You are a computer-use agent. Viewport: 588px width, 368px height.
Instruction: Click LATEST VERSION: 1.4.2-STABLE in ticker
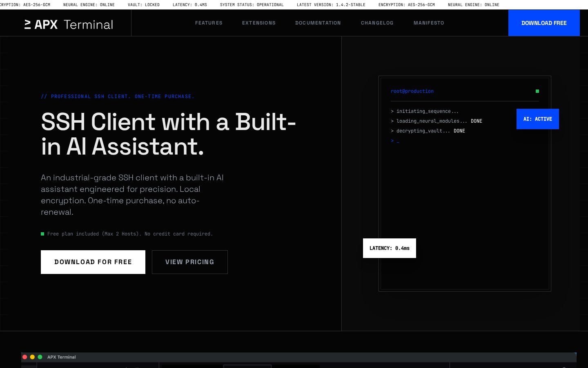click(331, 5)
